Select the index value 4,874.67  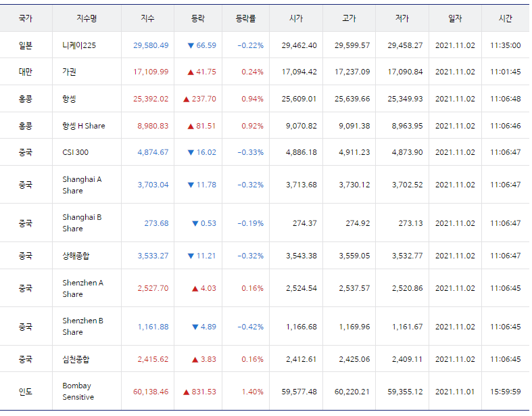tap(153, 152)
